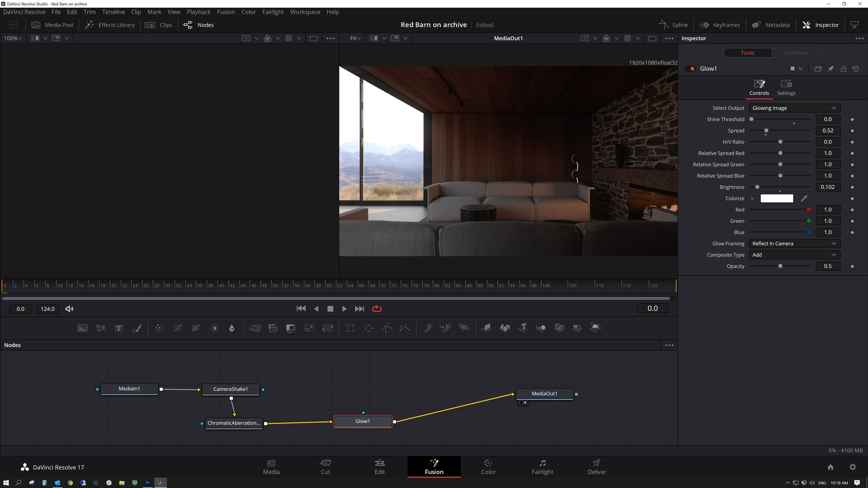Open the Glow Framing dropdown
868x488 pixels.
(794, 244)
